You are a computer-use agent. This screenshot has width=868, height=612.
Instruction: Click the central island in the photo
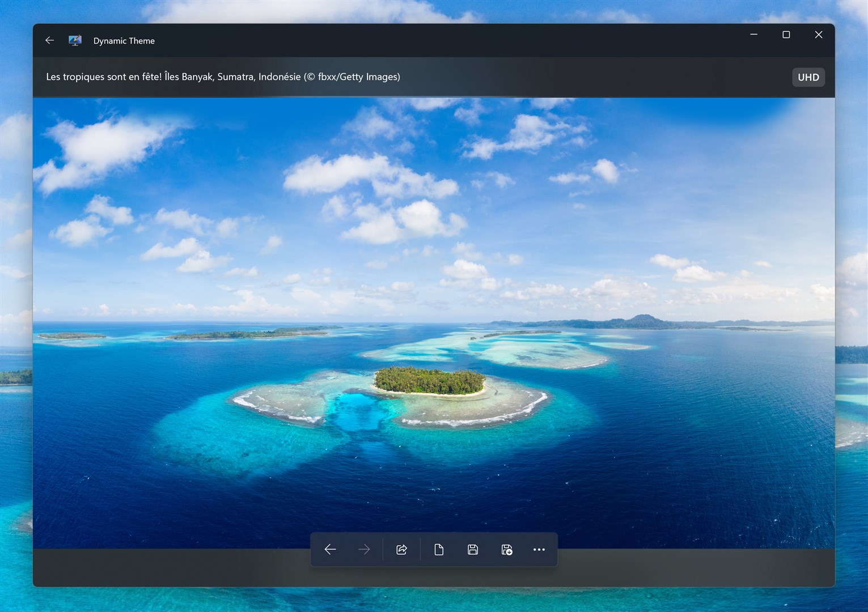[x=428, y=380]
